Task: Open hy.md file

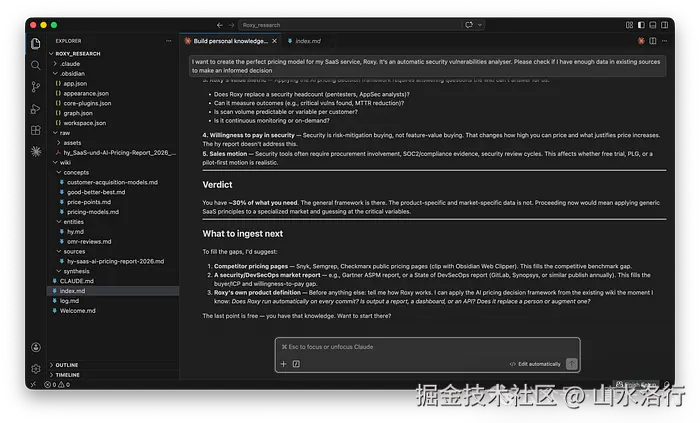Action: pyautogui.click(x=113, y=232)
